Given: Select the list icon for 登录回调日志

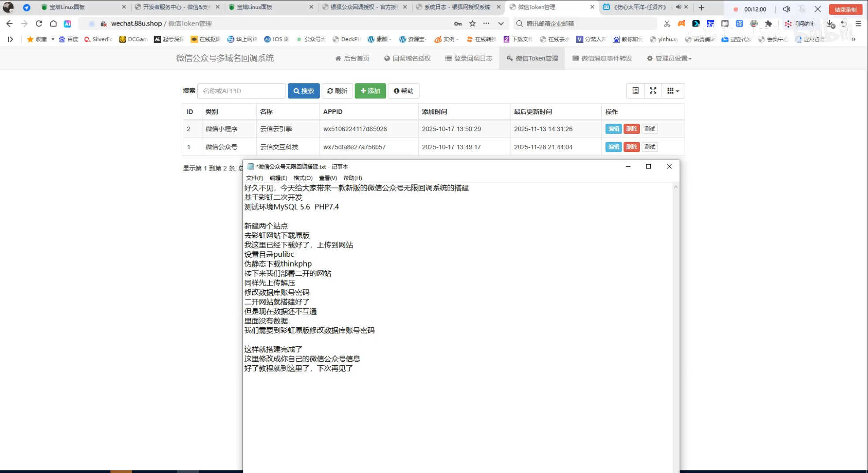Looking at the screenshot, I should 449,58.
